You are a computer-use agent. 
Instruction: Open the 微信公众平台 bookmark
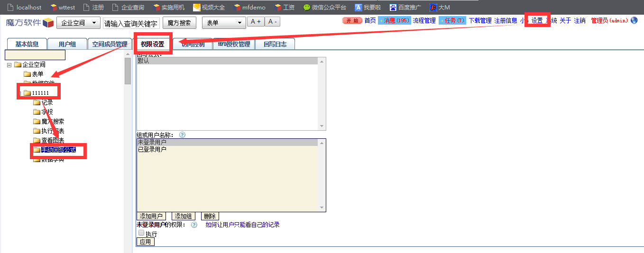(325, 7)
